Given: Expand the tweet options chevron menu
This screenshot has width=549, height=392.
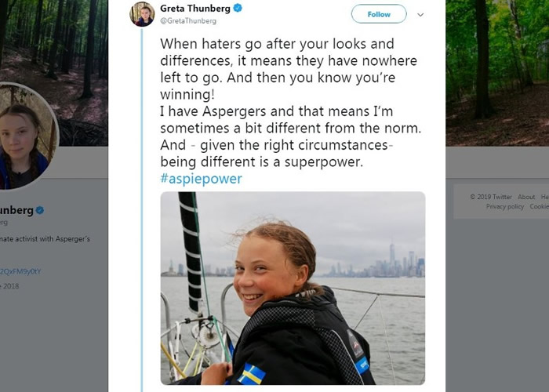Looking at the screenshot, I should click(x=420, y=14).
